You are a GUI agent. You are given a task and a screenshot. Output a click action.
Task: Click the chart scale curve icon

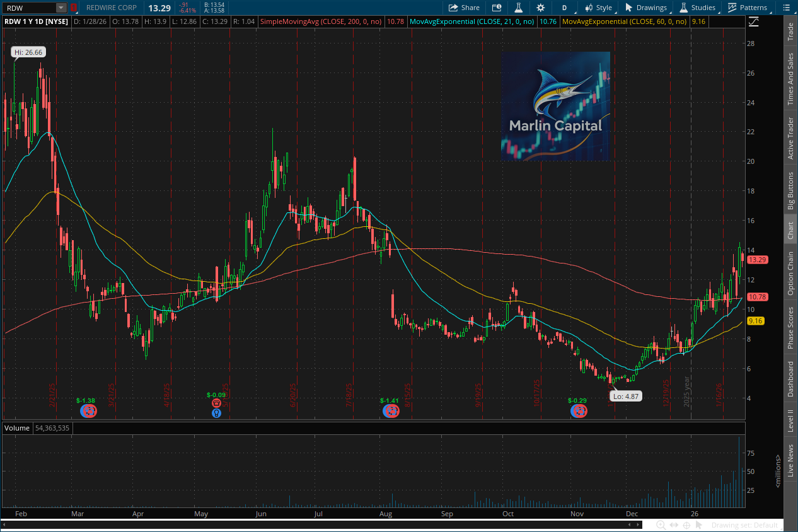754,21
